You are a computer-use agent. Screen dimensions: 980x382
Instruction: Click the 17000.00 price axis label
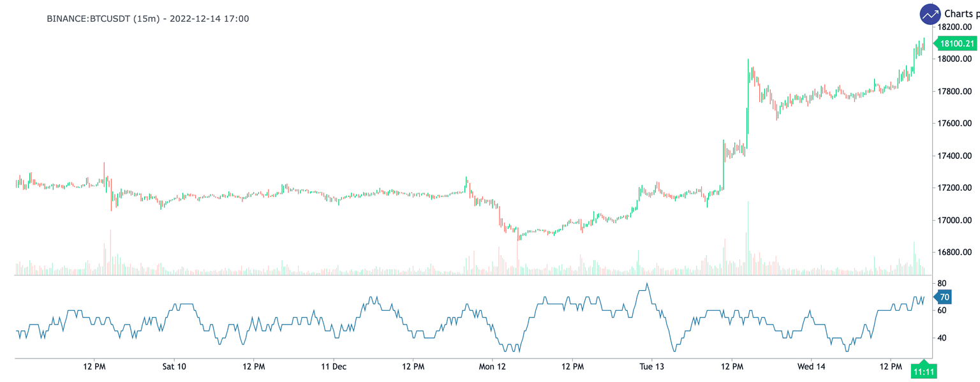click(x=954, y=221)
